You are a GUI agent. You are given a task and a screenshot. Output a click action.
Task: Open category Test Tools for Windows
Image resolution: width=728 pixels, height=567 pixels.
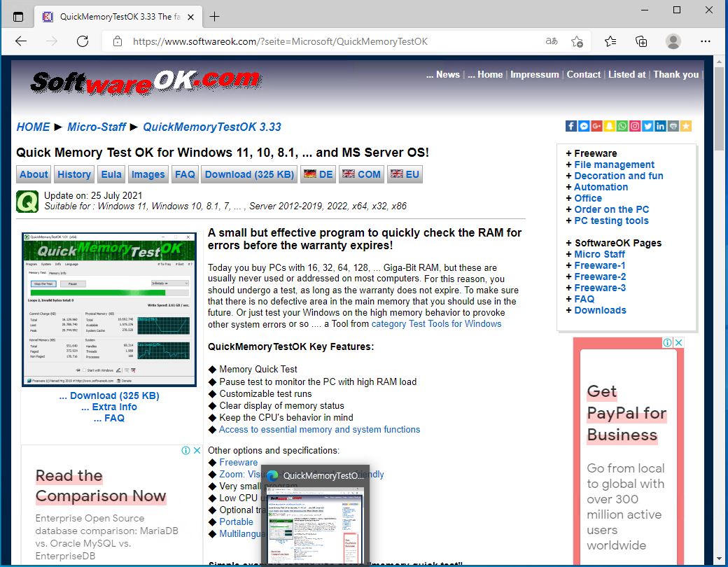point(436,323)
